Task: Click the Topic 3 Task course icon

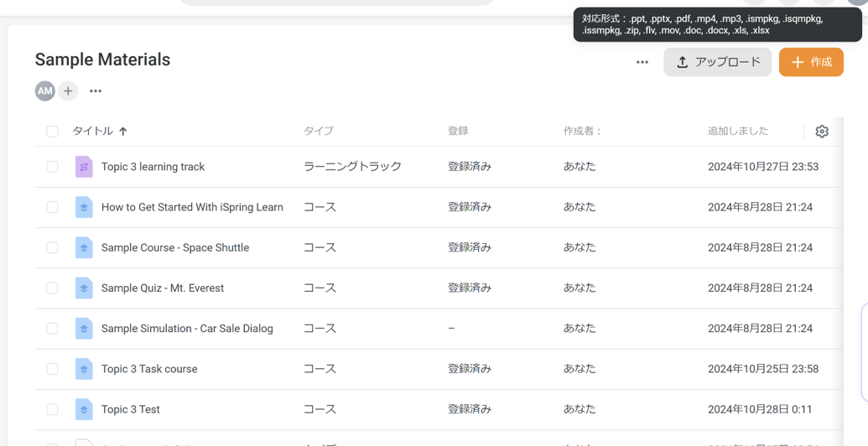Action: [84, 369]
